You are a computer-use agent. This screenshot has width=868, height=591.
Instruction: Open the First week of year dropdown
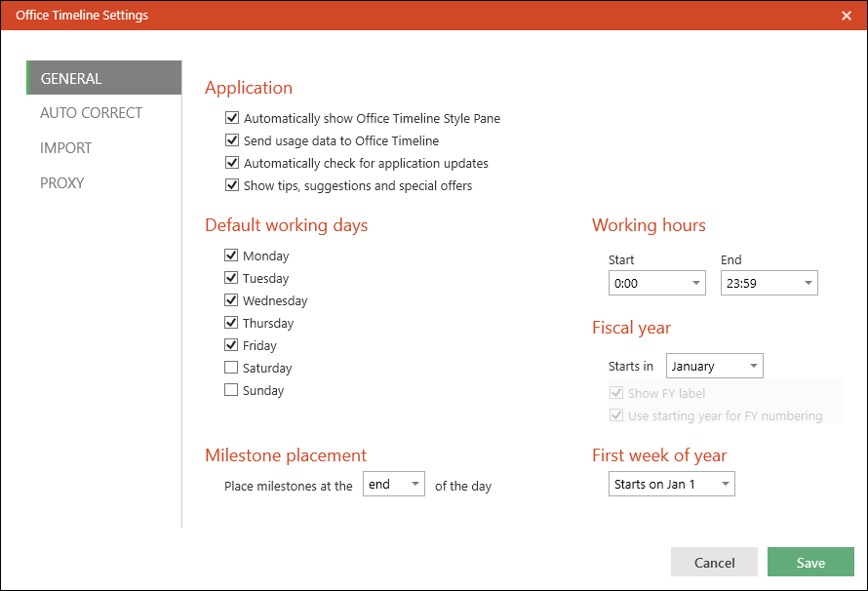pos(671,485)
